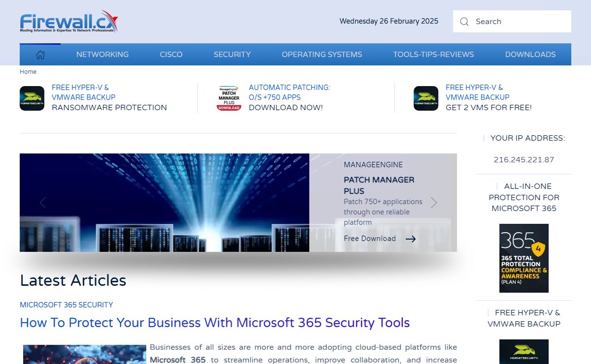Open the Cisco menu

point(171,55)
